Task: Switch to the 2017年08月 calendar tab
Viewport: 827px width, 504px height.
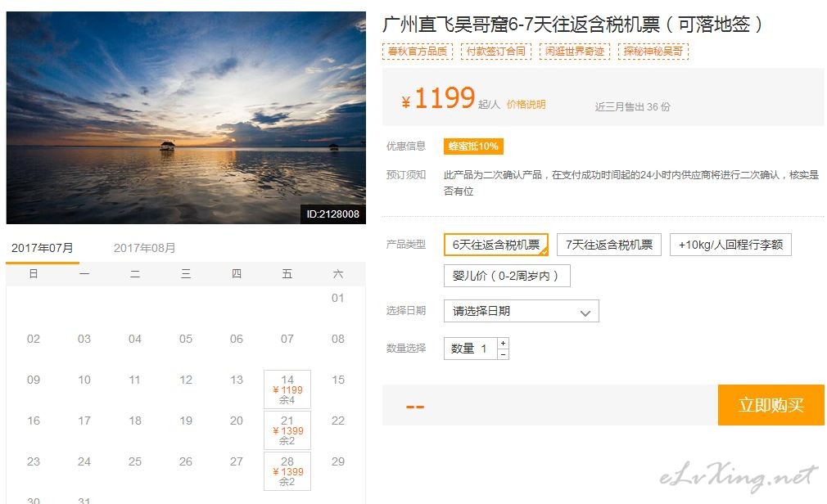Action: (144, 248)
